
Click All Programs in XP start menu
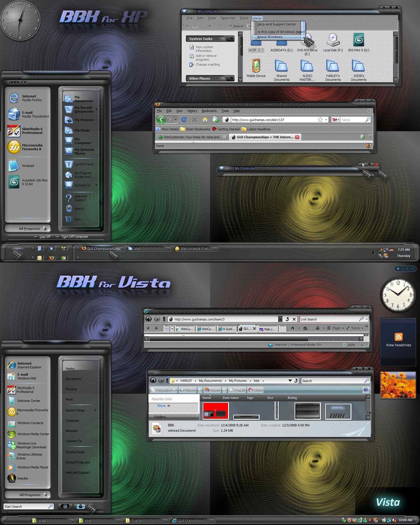[x=27, y=228]
